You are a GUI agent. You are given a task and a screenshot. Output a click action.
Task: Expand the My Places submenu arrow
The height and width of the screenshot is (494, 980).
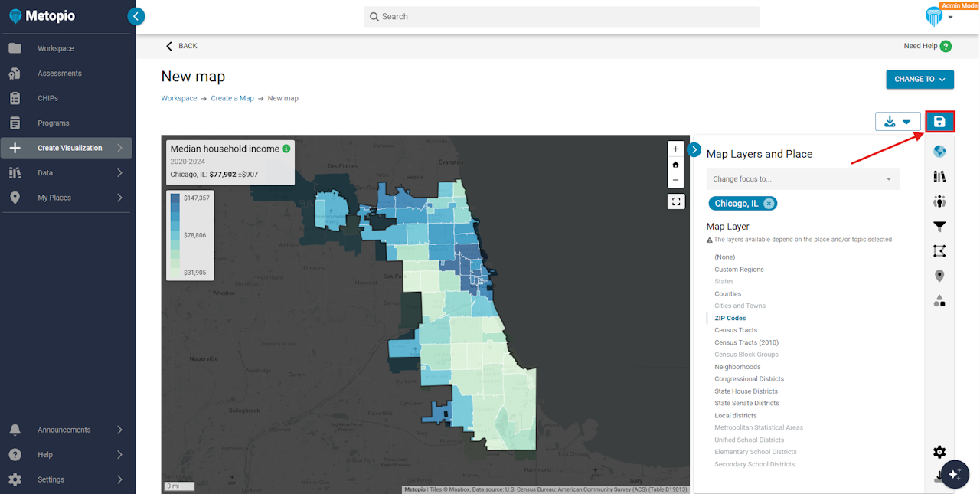(x=119, y=198)
